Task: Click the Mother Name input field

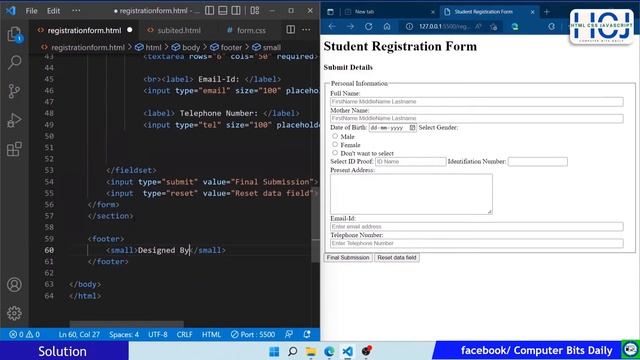Action: (x=477, y=118)
